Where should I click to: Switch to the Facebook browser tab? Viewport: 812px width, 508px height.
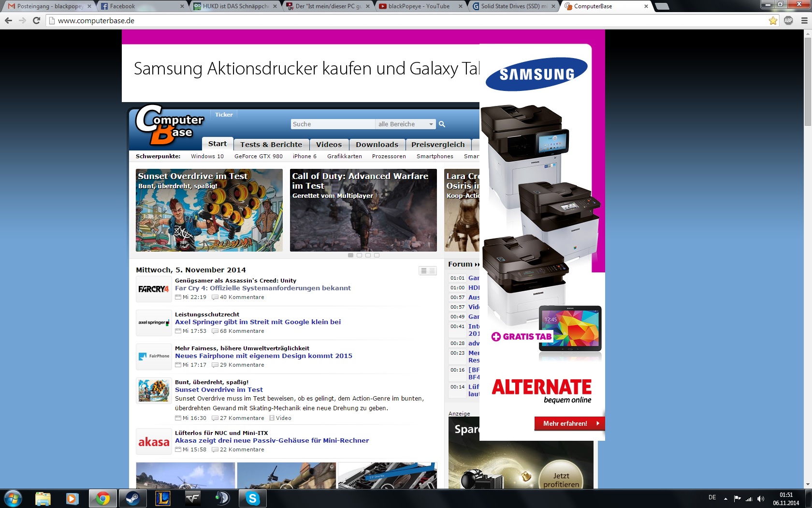pos(140,6)
